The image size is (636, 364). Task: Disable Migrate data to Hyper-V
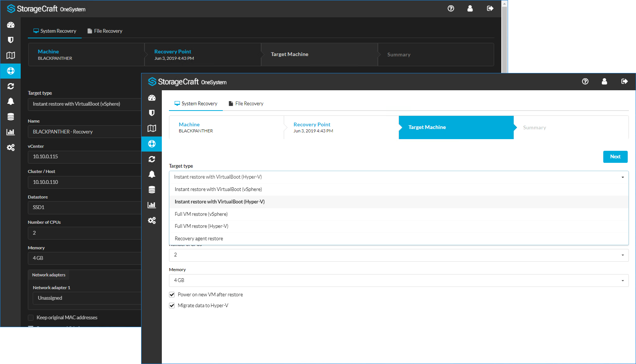tap(172, 305)
